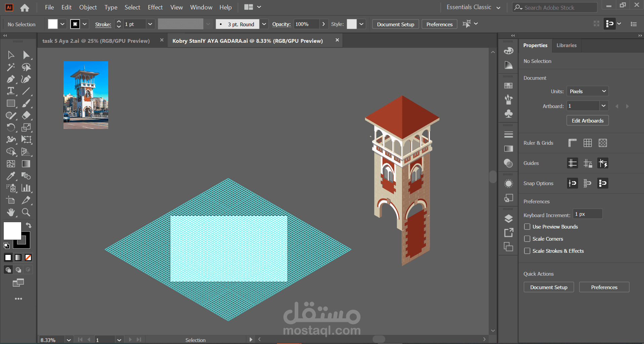Toggle show guides button
The height and width of the screenshot is (344, 644).
572,163
